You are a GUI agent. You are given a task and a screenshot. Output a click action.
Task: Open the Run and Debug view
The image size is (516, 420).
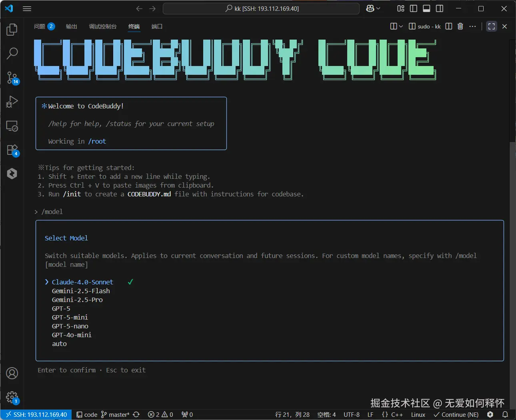(x=12, y=102)
